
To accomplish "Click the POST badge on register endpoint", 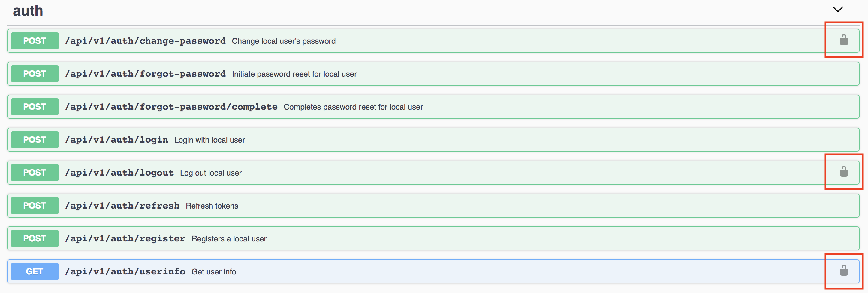I will (35, 238).
